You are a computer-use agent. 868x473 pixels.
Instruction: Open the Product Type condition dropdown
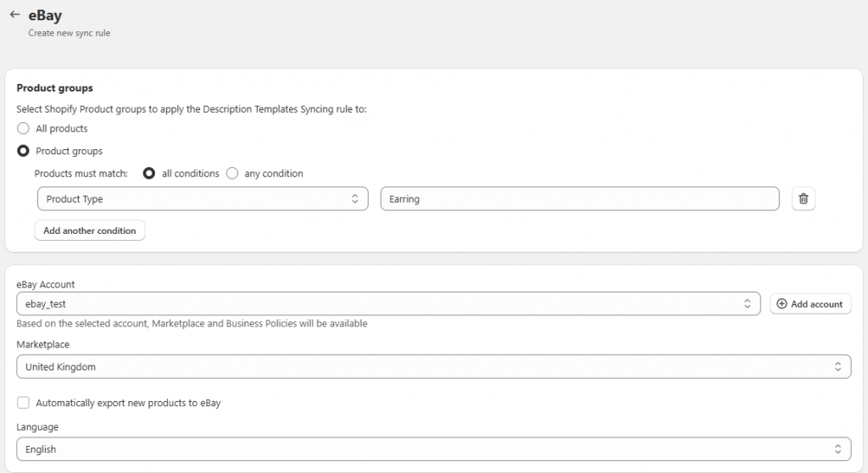[203, 199]
